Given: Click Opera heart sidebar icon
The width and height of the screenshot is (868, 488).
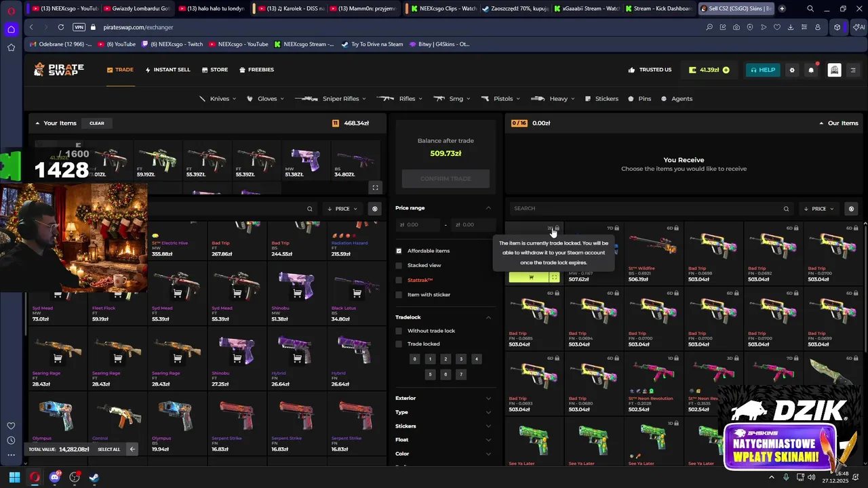Looking at the screenshot, I should (11, 426).
